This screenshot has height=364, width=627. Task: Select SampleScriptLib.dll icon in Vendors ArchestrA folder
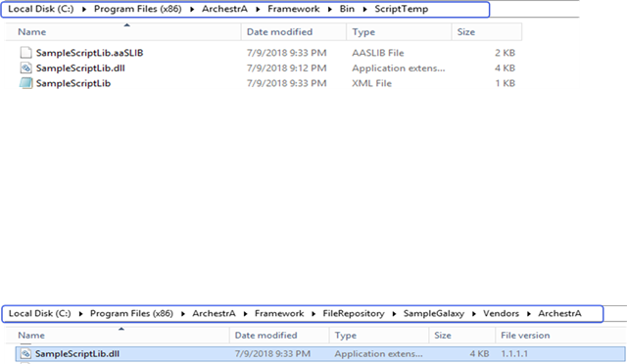[x=25, y=353]
